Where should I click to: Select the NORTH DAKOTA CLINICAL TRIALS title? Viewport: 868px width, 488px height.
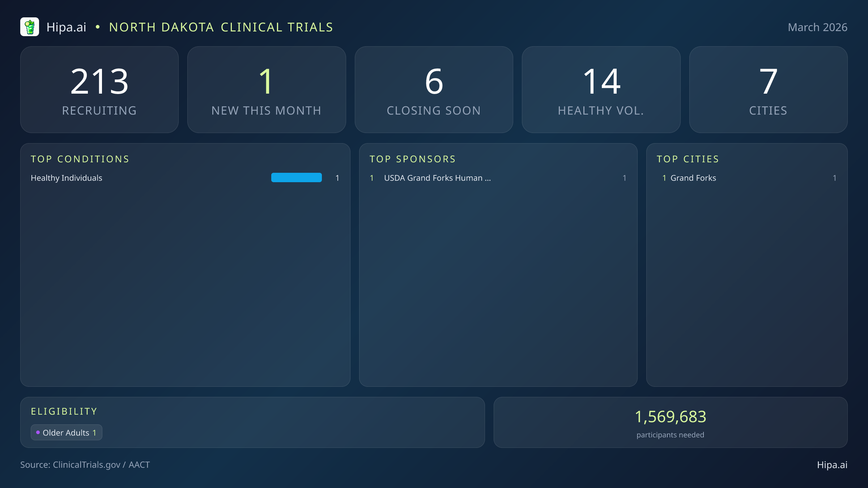[221, 27]
